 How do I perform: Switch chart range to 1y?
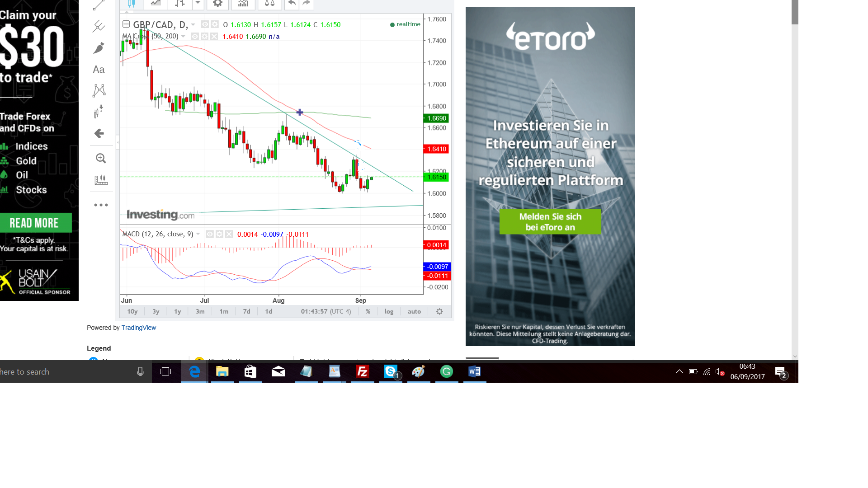coord(177,312)
